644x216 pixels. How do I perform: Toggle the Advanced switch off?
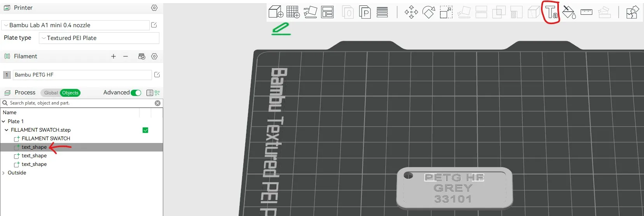tap(136, 92)
